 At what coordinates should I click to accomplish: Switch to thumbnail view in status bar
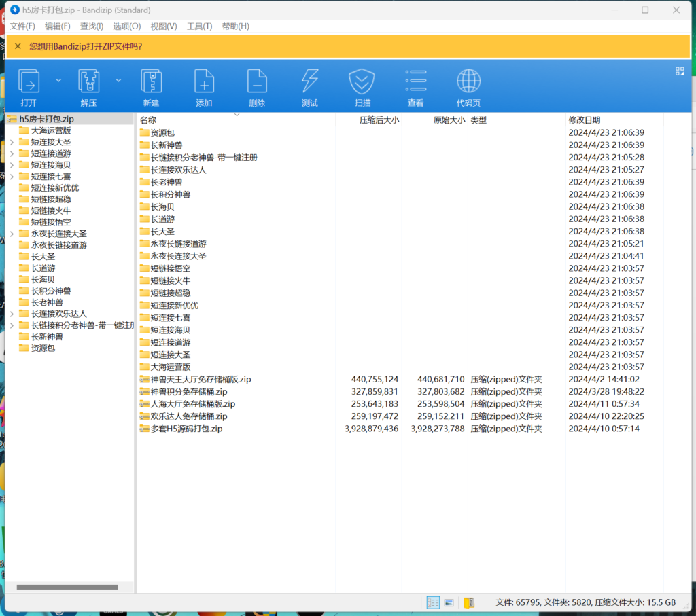pos(449,602)
